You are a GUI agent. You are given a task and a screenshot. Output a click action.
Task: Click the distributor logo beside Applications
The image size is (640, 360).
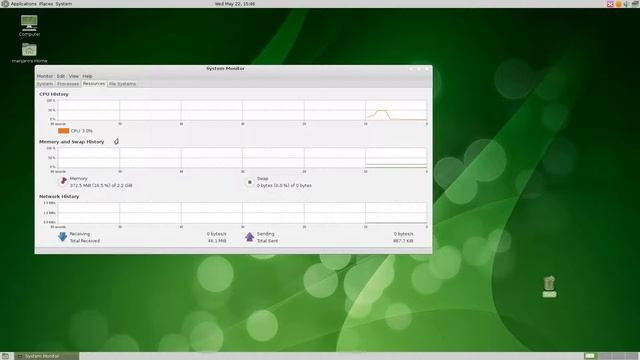pos(5,4)
